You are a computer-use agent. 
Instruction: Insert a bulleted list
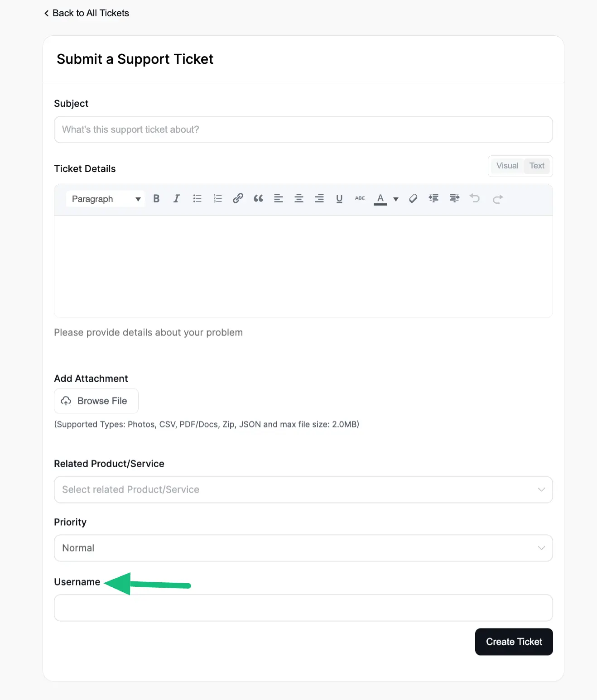point(197,198)
